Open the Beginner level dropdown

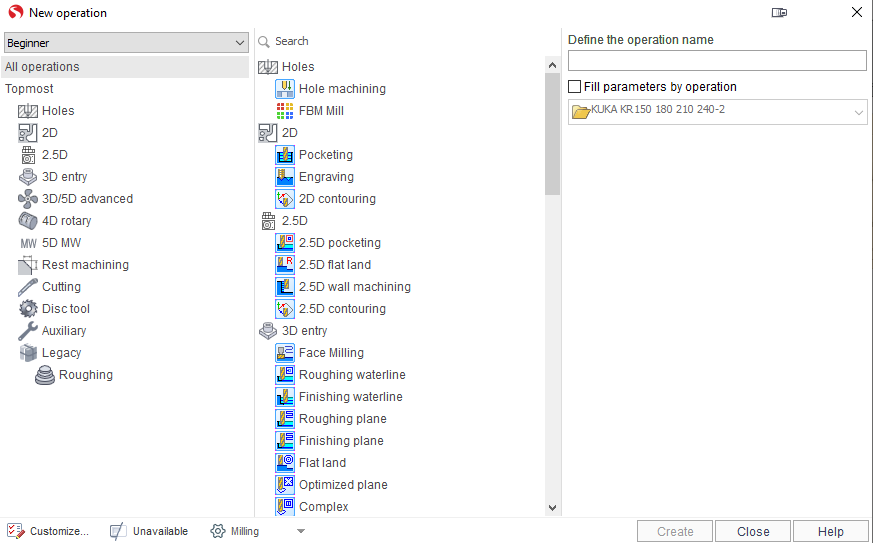click(x=126, y=43)
